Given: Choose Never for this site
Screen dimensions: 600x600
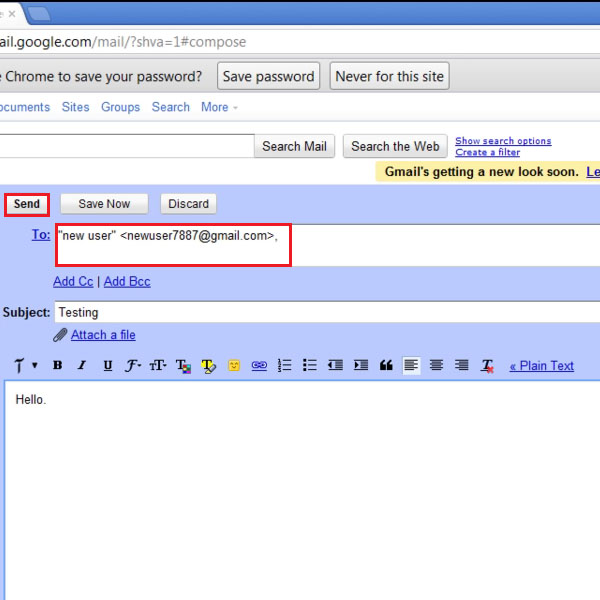Looking at the screenshot, I should pos(390,76).
